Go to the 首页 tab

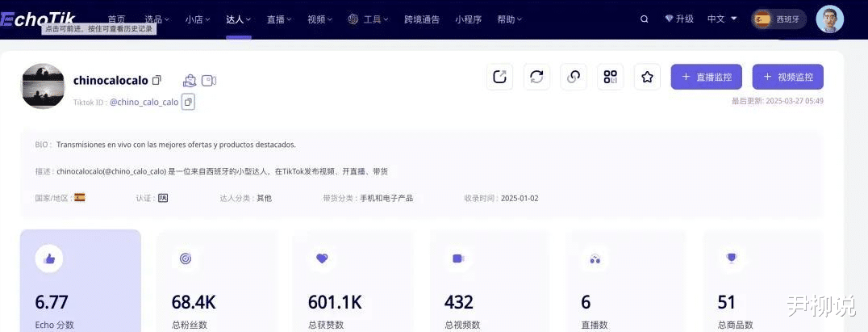coord(116,19)
